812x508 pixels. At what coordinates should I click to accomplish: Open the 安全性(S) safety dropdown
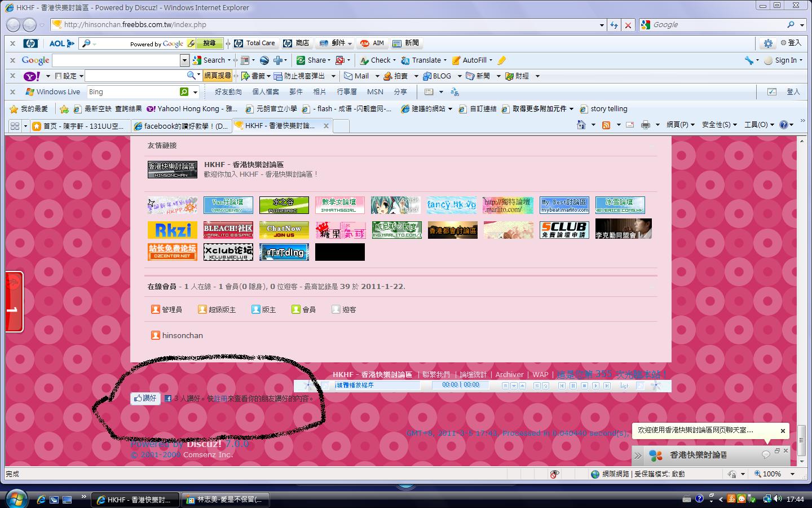click(x=719, y=125)
